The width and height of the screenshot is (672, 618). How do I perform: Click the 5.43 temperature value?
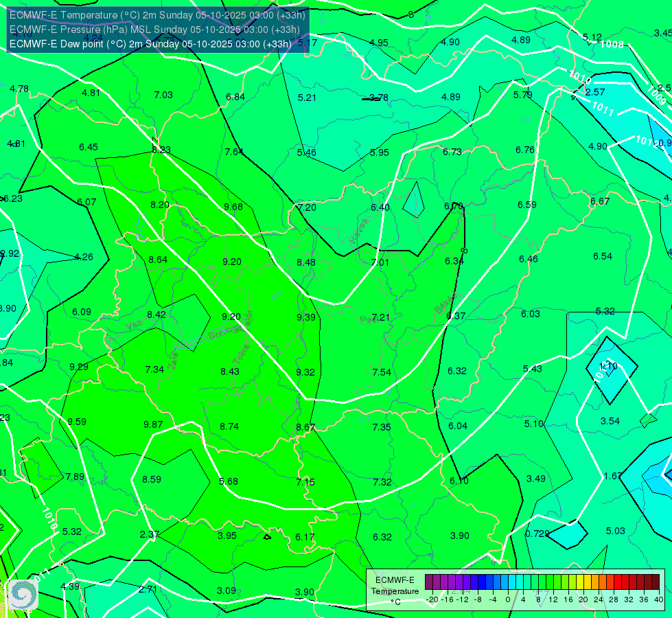point(532,369)
